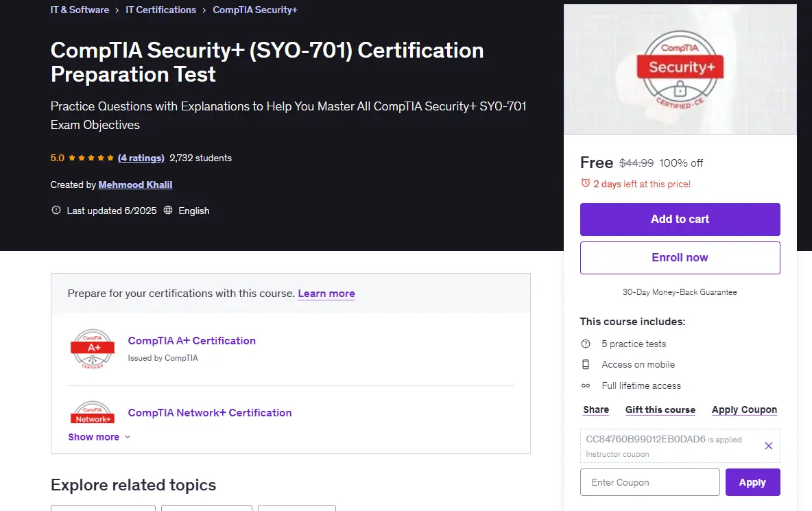This screenshot has width=812, height=511.
Task: Click the globe icon beside English
Action: click(x=168, y=210)
